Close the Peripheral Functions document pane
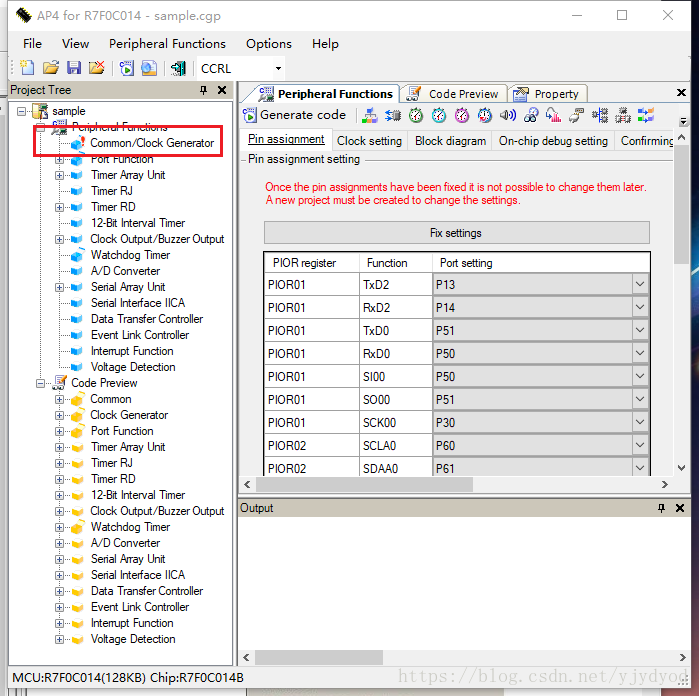Image resolution: width=699 pixels, height=696 pixels. tap(681, 93)
